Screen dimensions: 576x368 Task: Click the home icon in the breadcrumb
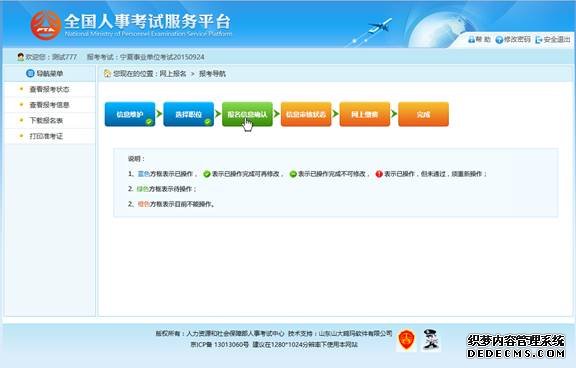[107, 73]
